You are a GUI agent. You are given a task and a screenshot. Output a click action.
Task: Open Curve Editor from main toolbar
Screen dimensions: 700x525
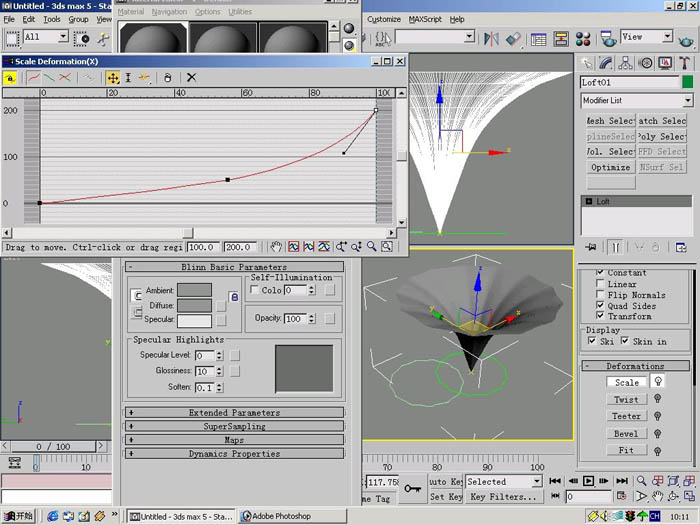tap(538, 39)
